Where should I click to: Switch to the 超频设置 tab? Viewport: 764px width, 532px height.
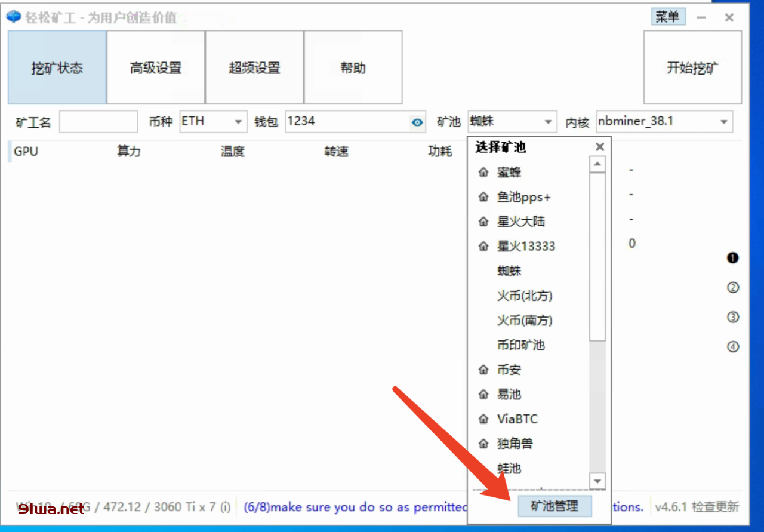(255, 67)
